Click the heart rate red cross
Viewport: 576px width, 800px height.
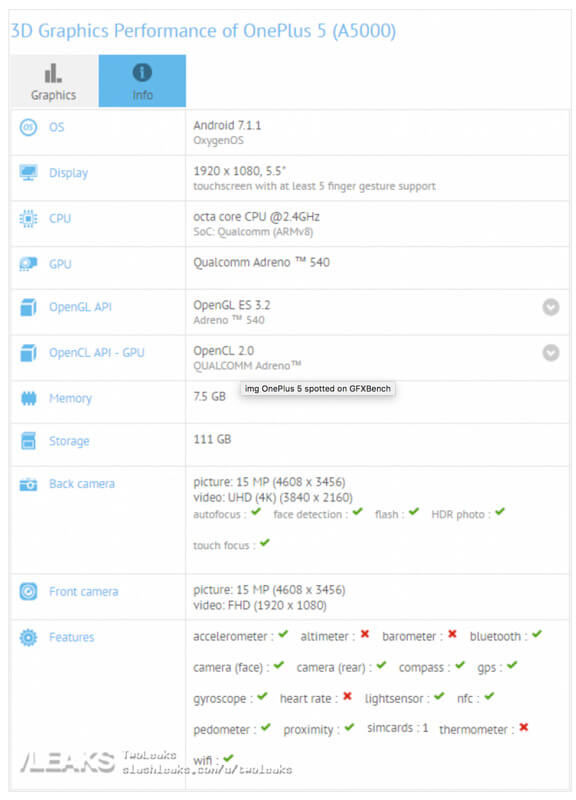pos(347,696)
